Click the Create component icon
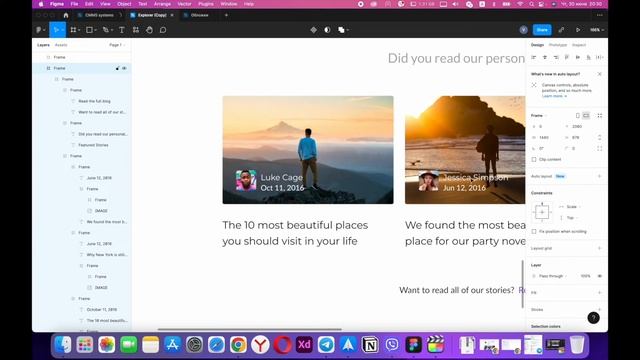The width and height of the screenshot is (640, 360). point(313,30)
